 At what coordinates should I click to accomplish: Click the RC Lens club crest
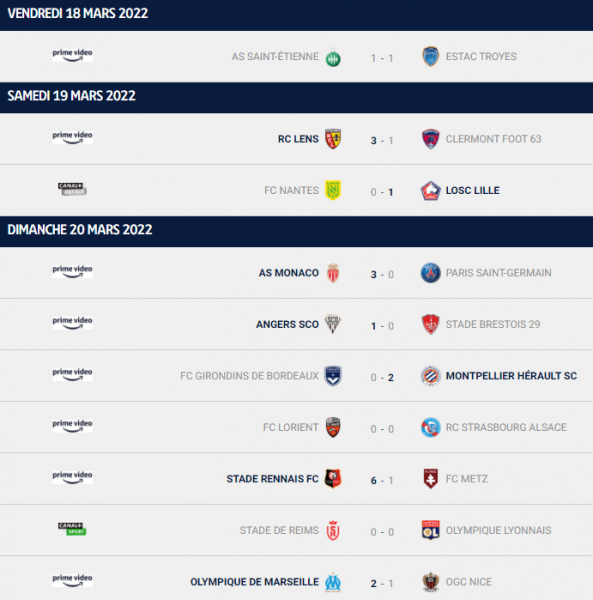[x=333, y=139]
